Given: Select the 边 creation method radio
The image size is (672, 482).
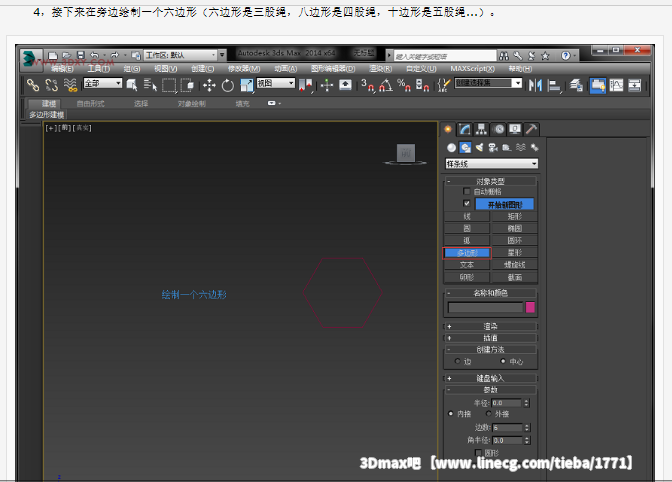Looking at the screenshot, I should click(457, 361).
